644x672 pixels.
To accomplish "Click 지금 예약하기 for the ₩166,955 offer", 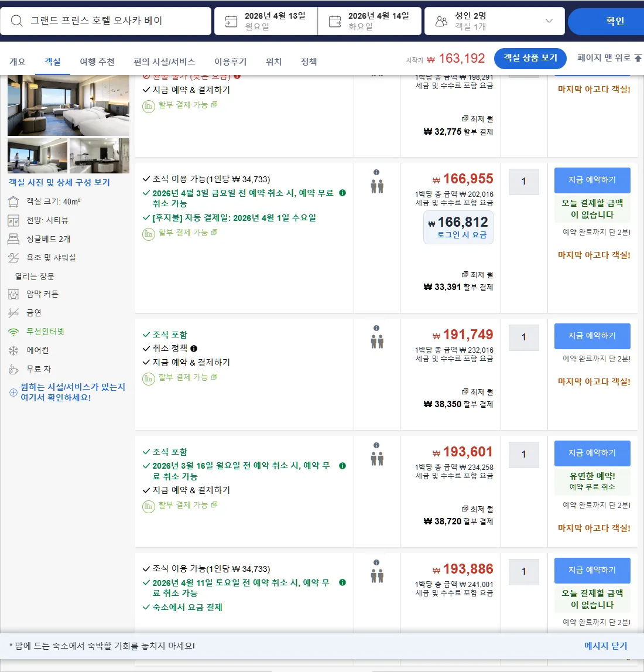I will click(x=592, y=180).
